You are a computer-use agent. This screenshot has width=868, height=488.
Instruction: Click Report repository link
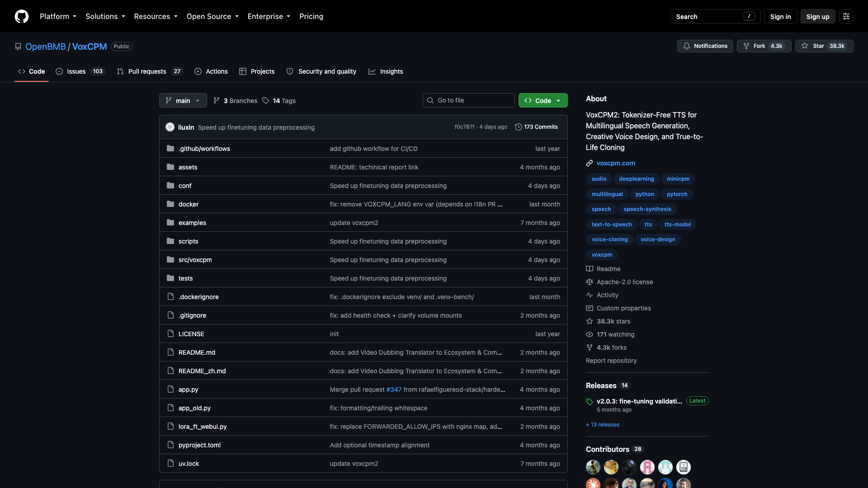click(x=611, y=361)
